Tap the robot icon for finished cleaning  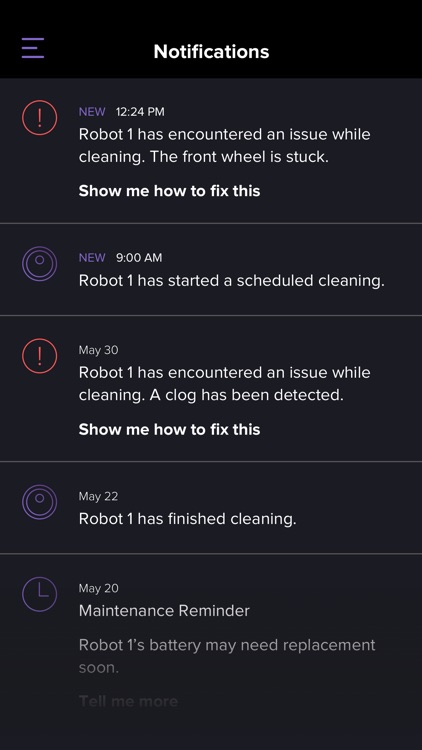(x=40, y=502)
